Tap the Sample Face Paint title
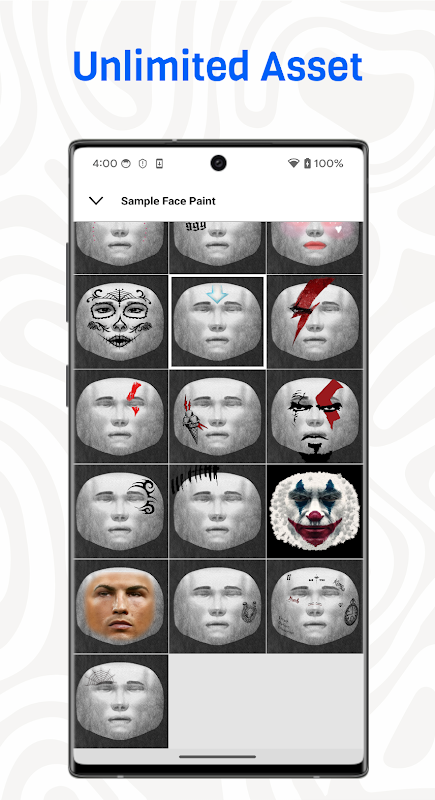Image resolution: width=435 pixels, height=800 pixels. 168,201
